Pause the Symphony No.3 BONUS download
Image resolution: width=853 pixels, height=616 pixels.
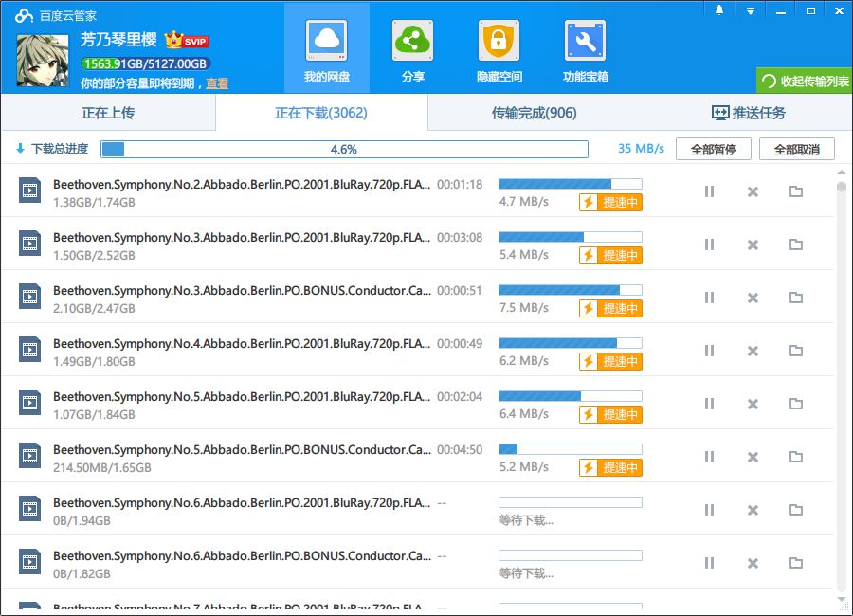[709, 298]
